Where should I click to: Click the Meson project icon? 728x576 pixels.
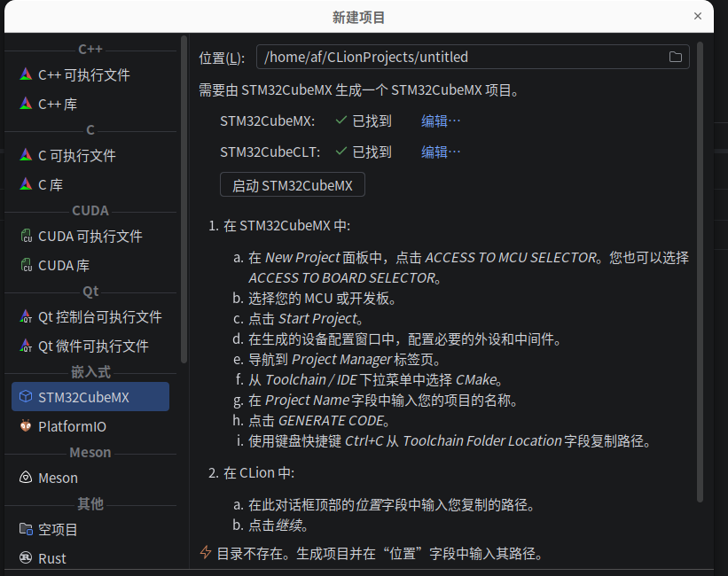[26, 477]
